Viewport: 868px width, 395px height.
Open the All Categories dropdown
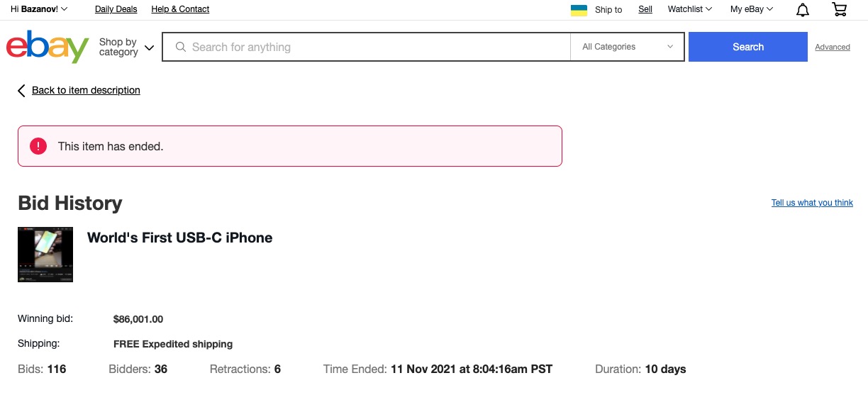pyautogui.click(x=628, y=47)
